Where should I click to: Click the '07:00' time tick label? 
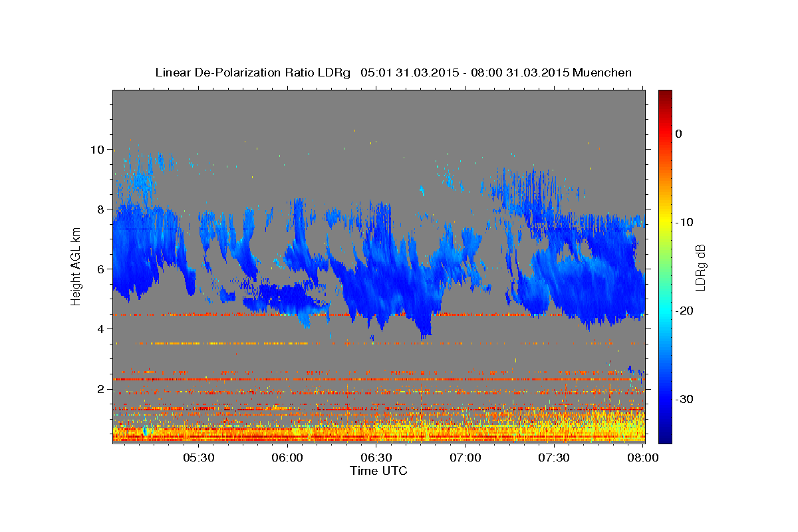click(x=465, y=458)
